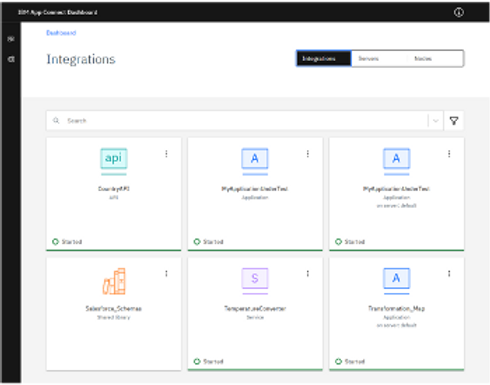Screen dimensions: 490x385
Task: Click the Started status icon on Transformation_Map card
Action: click(338, 361)
